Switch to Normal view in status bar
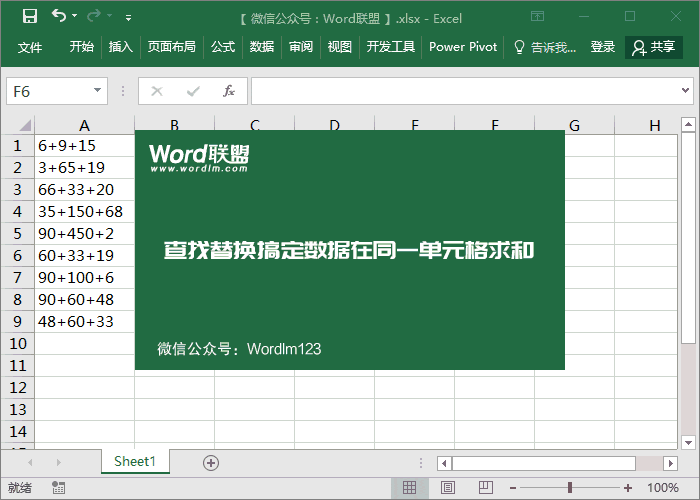This screenshot has width=700, height=500. [409, 488]
